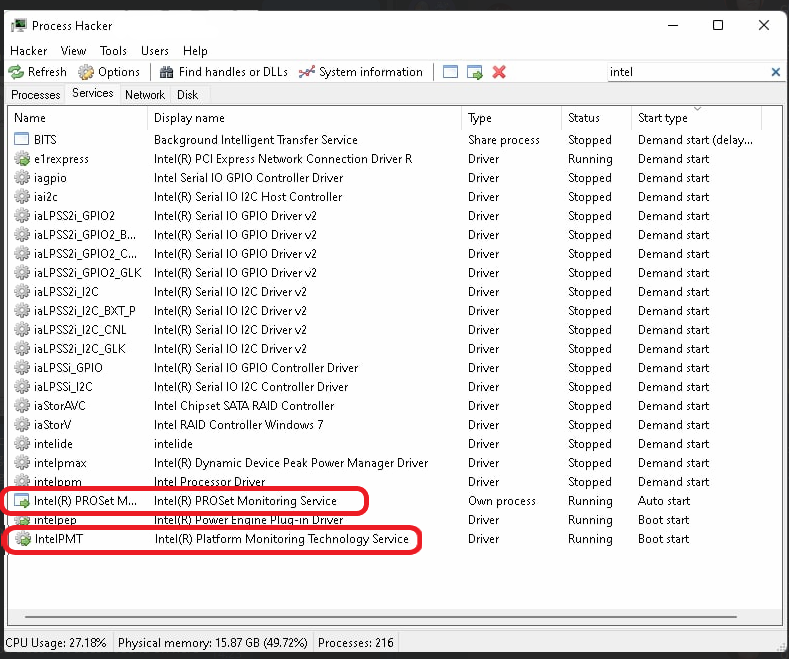Click the Intel(R) PROSet M... service icon
Screen dimensions: 789x659
22,501
